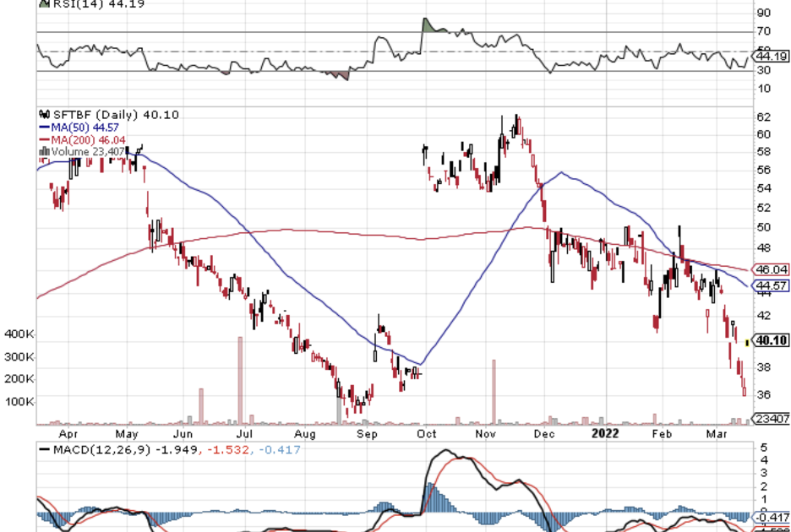This screenshot has width=791, height=532.
Task: Click the Mar month label
Action: [x=717, y=434]
